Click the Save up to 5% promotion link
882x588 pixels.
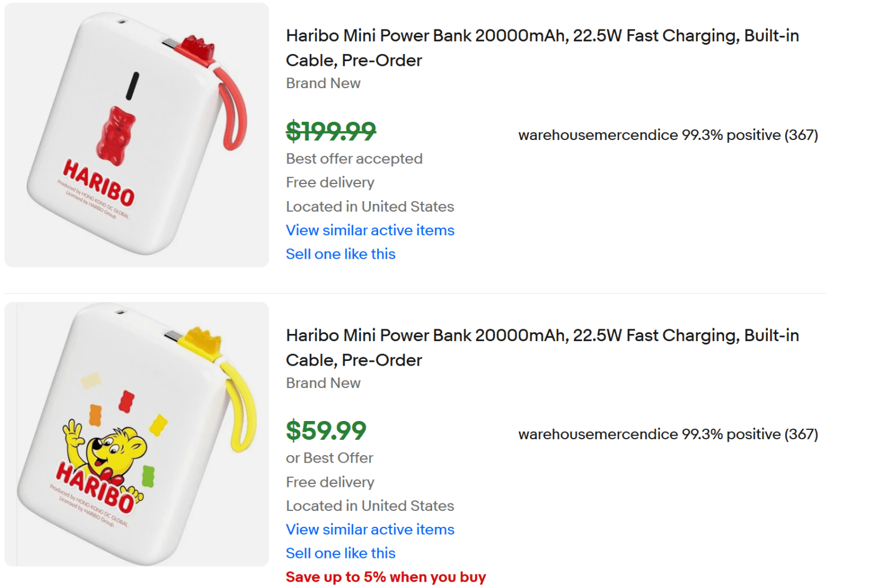point(385,577)
